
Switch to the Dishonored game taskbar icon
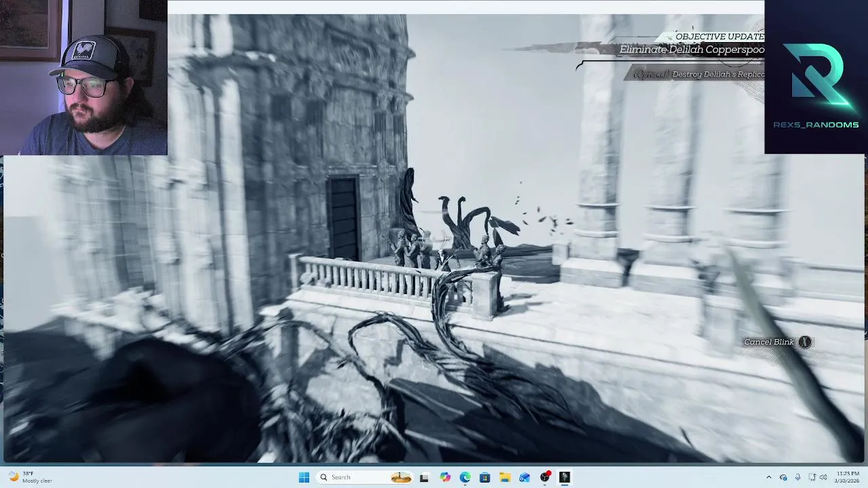pyautogui.click(x=564, y=477)
